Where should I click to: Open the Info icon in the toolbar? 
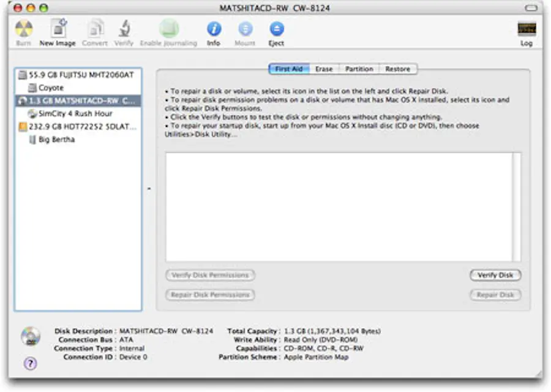214,31
